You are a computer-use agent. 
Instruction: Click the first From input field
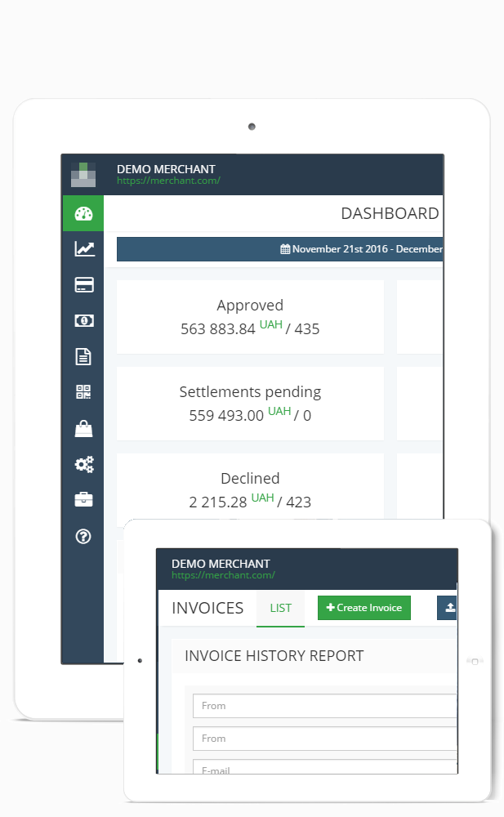(x=324, y=706)
